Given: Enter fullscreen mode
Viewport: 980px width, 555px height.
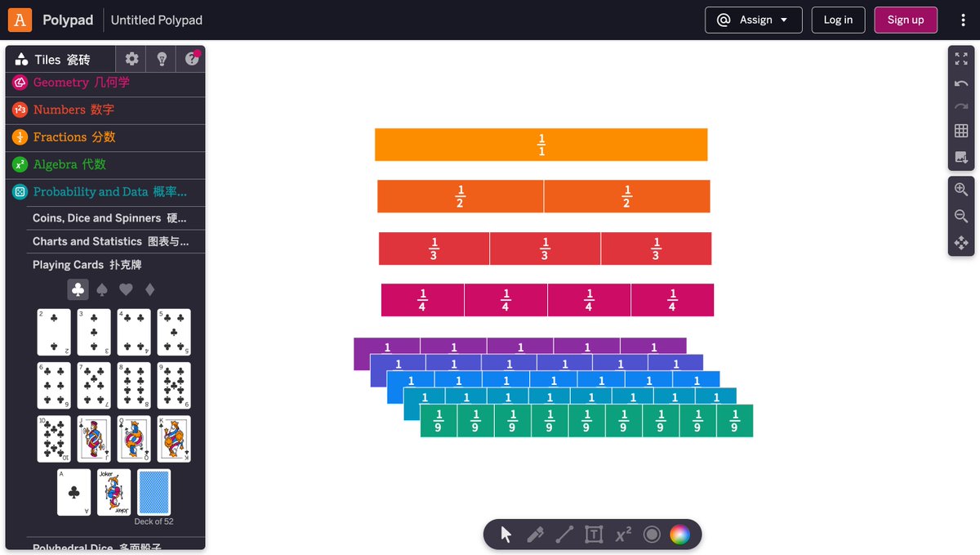Looking at the screenshot, I should 961,60.
